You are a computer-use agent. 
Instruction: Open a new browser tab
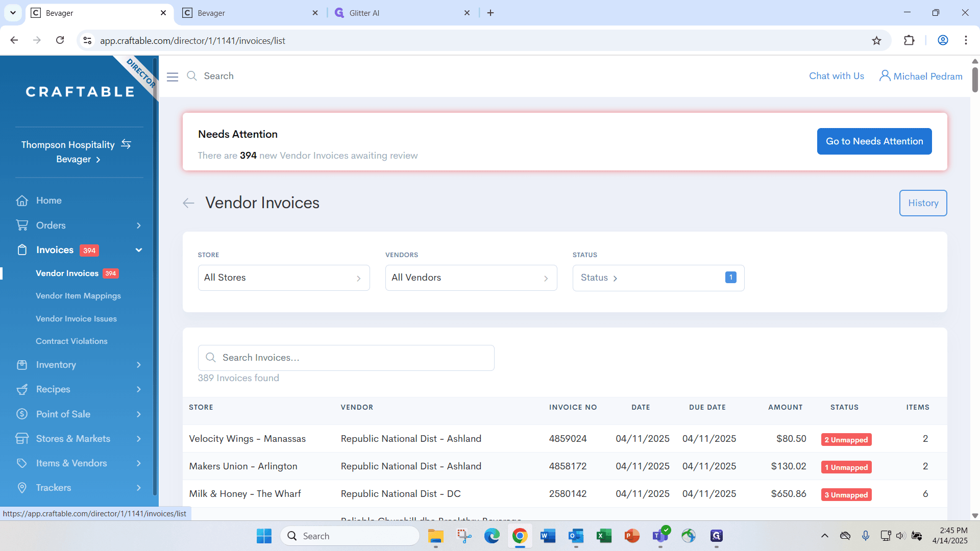[x=491, y=13]
